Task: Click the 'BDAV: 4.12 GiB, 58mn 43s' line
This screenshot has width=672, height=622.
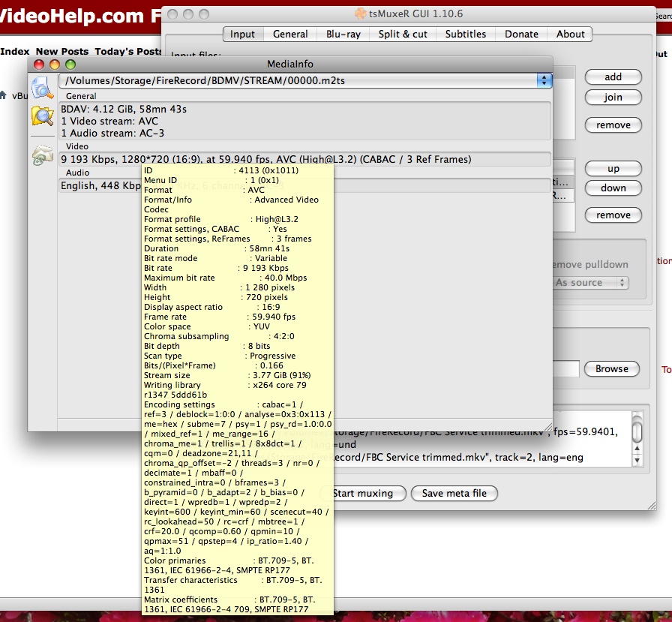Action: click(124, 110)
